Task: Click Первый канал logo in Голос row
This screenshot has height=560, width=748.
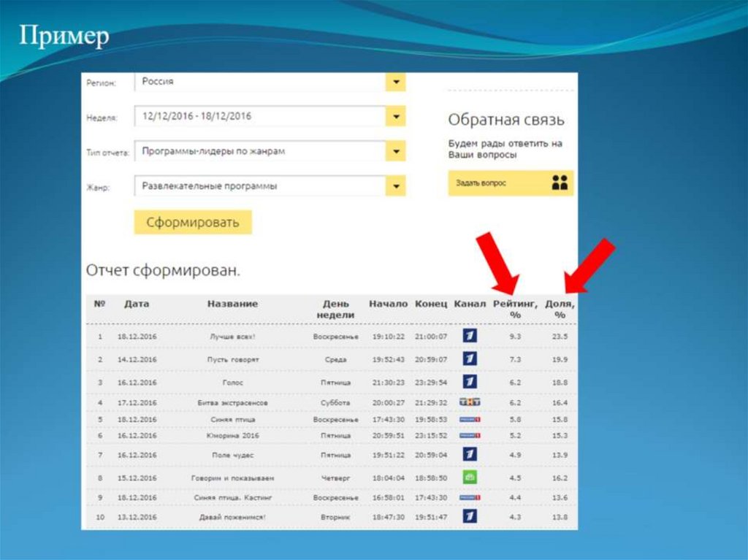Action: 470,382
